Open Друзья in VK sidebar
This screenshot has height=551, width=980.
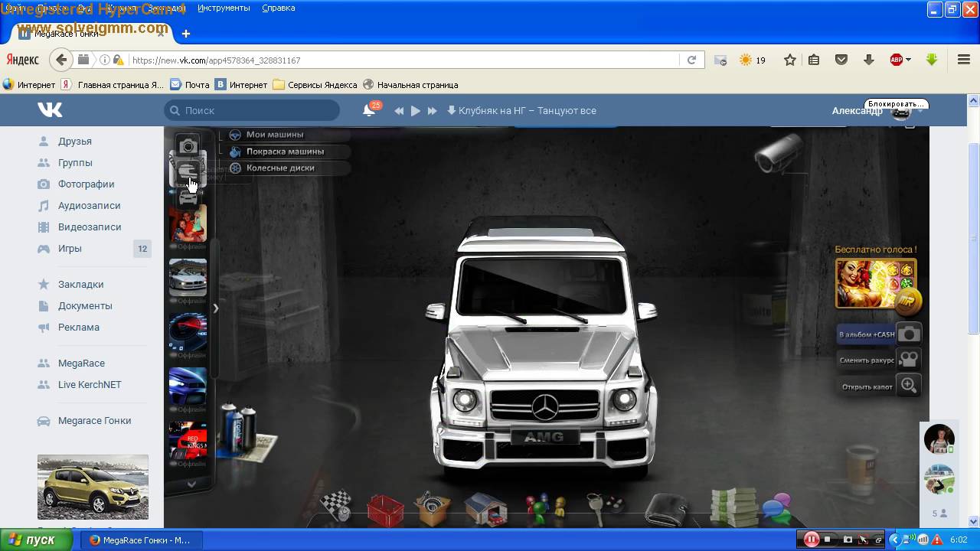coord(75,141)
